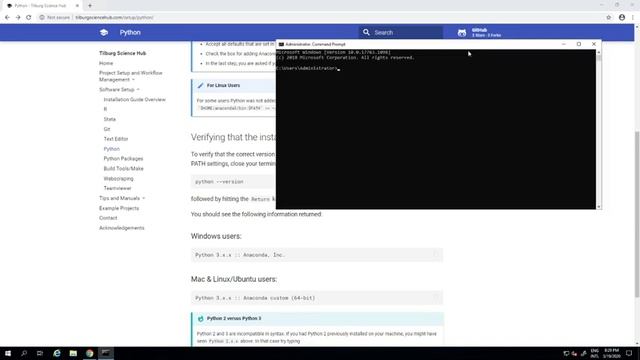Screen dimensions: 640x360
Task: Open the GitHub repository link in header
Action: [x=479, y=33]
